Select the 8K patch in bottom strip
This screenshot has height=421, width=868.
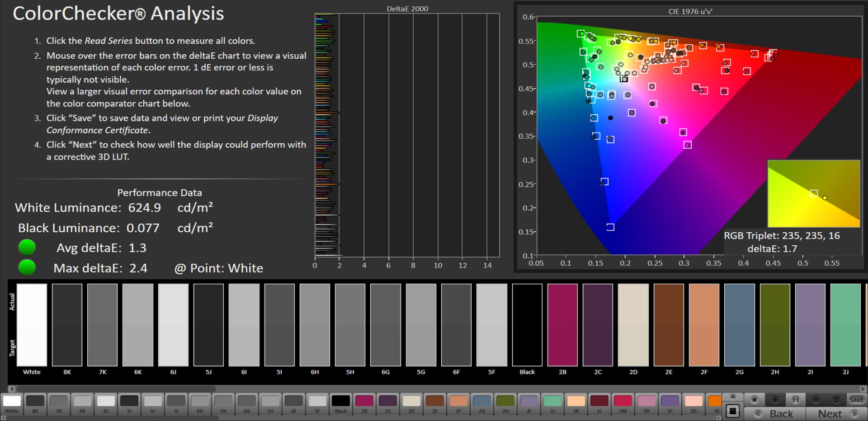[35, 404]
